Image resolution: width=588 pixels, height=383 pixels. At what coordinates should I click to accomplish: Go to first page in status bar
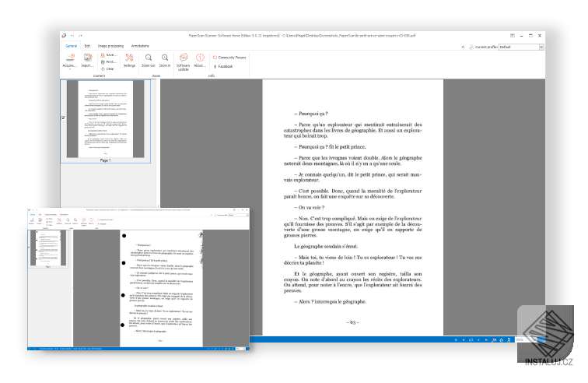[456, 340]
